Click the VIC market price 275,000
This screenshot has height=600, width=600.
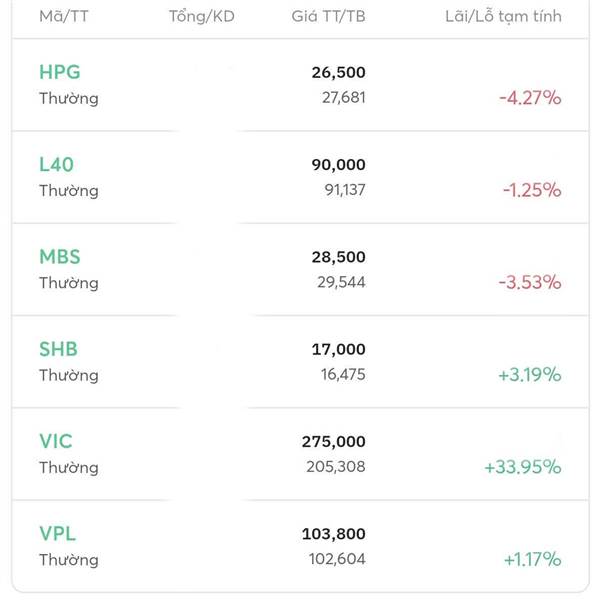click(x=333, y=441)
